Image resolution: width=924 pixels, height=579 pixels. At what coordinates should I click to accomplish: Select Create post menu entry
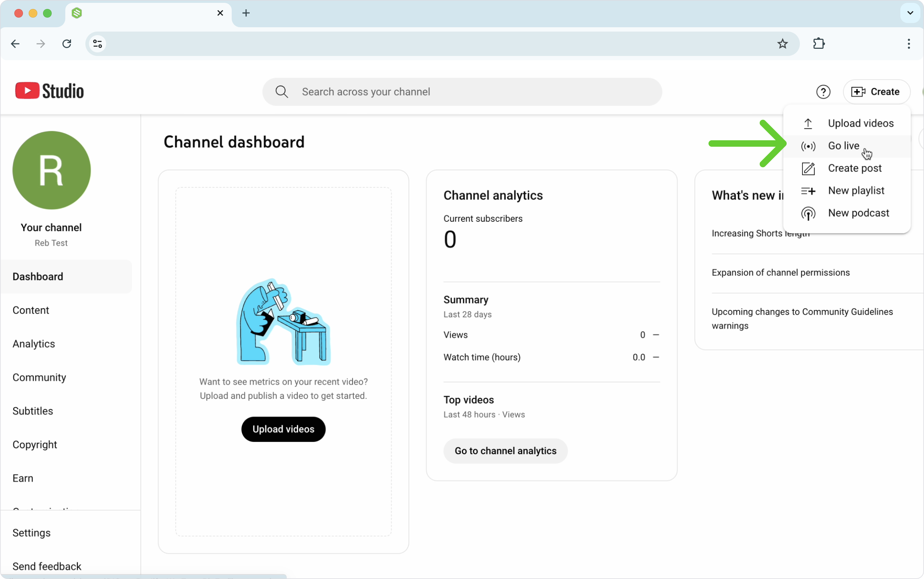(x=854, y=168)
